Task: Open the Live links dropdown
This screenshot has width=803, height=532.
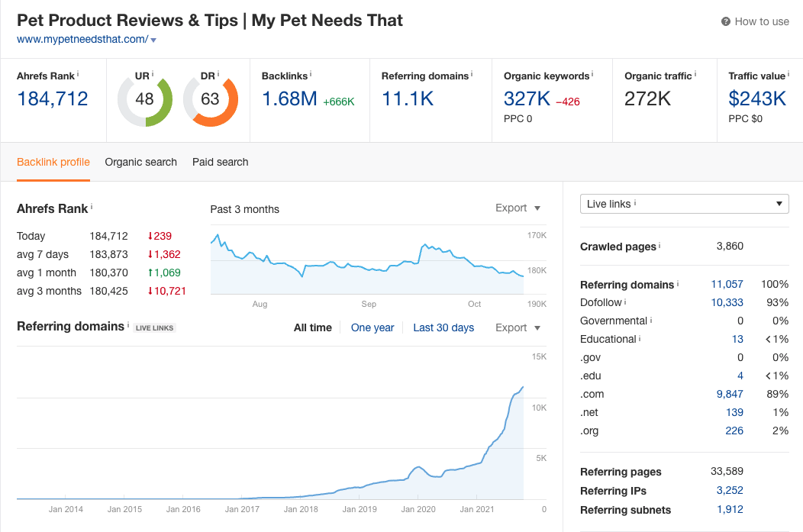Action: pyautogui.click(x=684, y=204)
